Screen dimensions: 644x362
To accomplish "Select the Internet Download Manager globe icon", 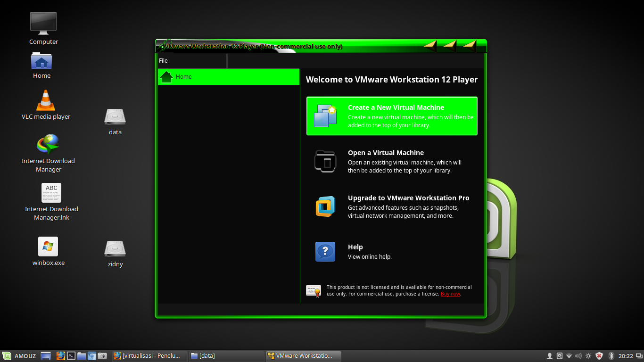I will pos(48,153).
